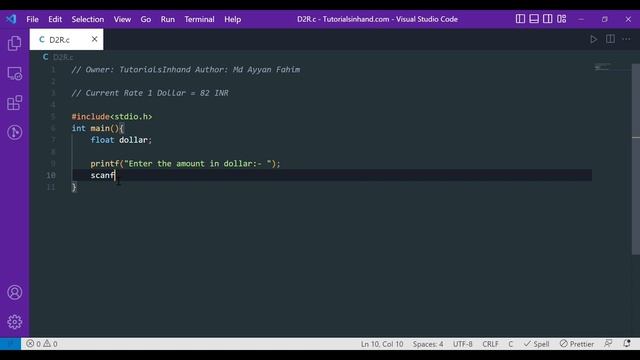The width and height of the screenshot is (640, 360).
Task: Open the Help menu
Action: [x=233, y=19]
